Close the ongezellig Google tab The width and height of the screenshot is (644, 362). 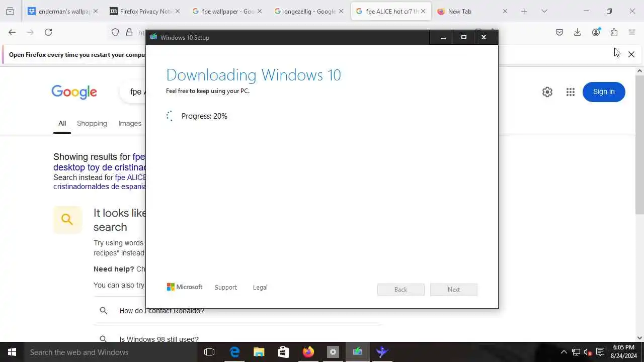342,11
